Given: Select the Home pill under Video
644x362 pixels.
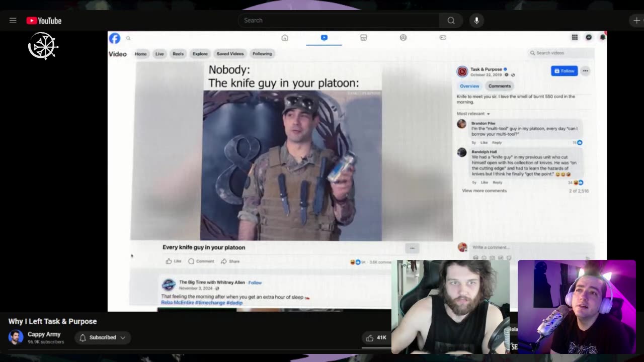Looking at the screenshot, I should coord(141,54).
